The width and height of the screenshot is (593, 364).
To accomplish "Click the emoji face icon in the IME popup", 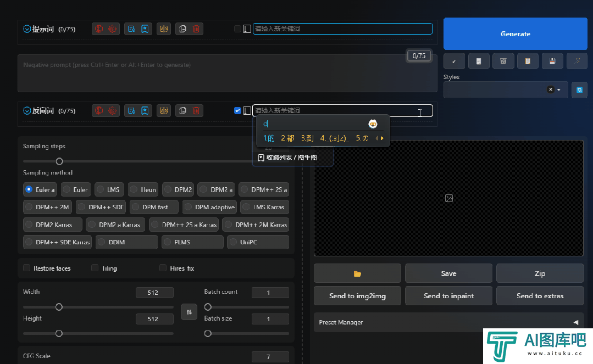I will click(x=373, y=124).
